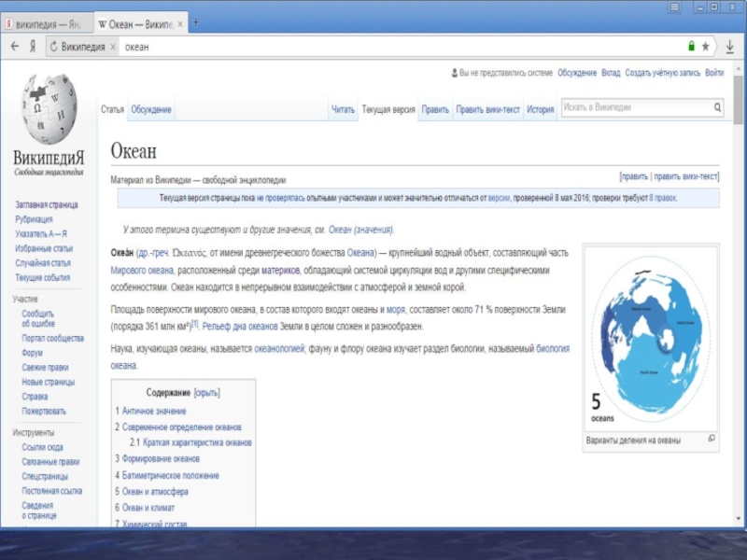Open downloads with the arrow icon
747x560 pixels.
pos(729,46)
